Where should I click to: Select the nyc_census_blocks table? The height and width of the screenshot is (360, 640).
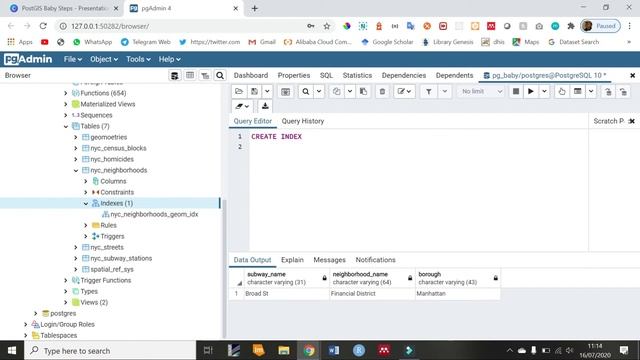(118, 148)
